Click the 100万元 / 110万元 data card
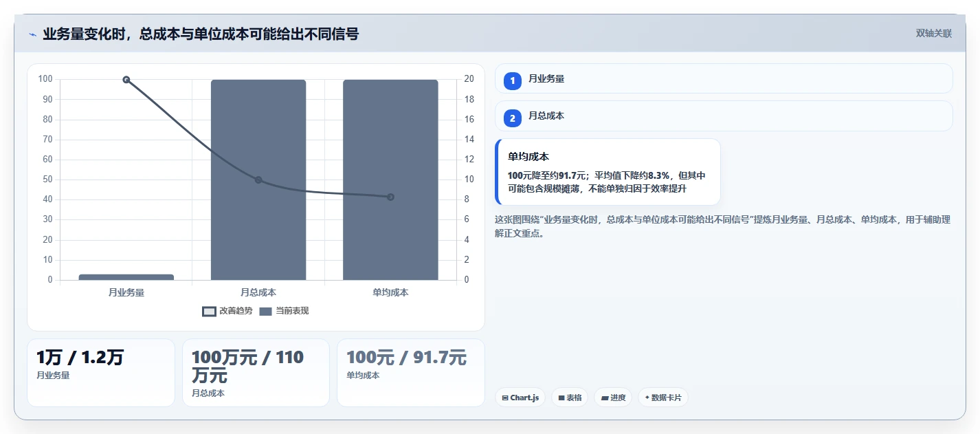Screen dimensions: 980x434 tap(256, 372)
